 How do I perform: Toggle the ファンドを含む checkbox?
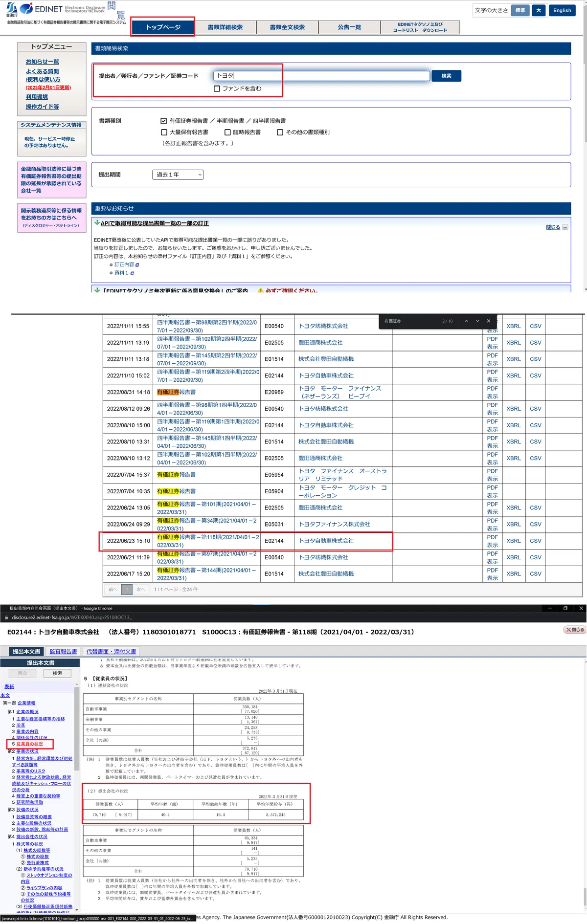tap(217, 88)
